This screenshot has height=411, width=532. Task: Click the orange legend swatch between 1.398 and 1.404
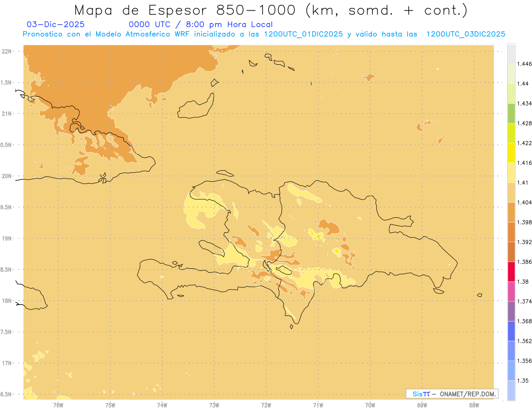[x=511, y=212]
